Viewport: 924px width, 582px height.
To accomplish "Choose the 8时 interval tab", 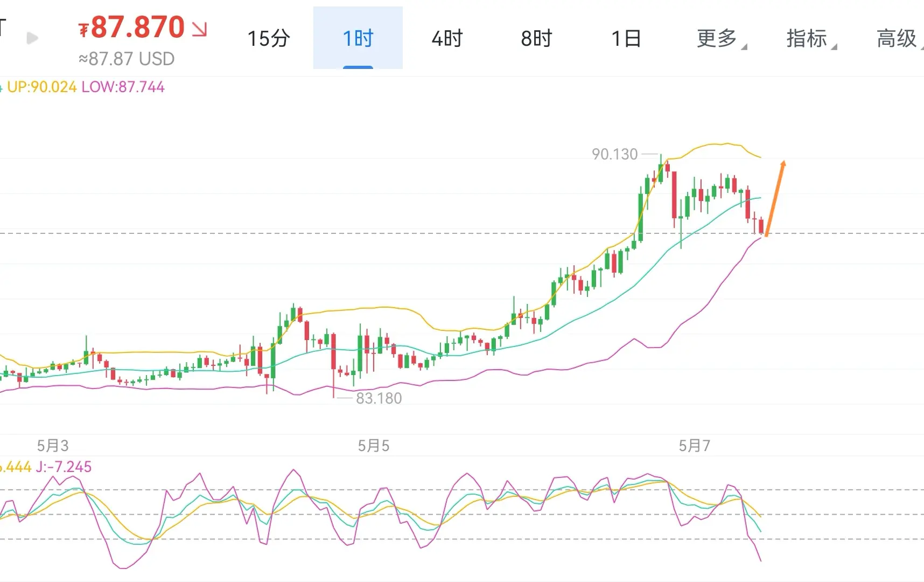I will [x=536, y=38].
